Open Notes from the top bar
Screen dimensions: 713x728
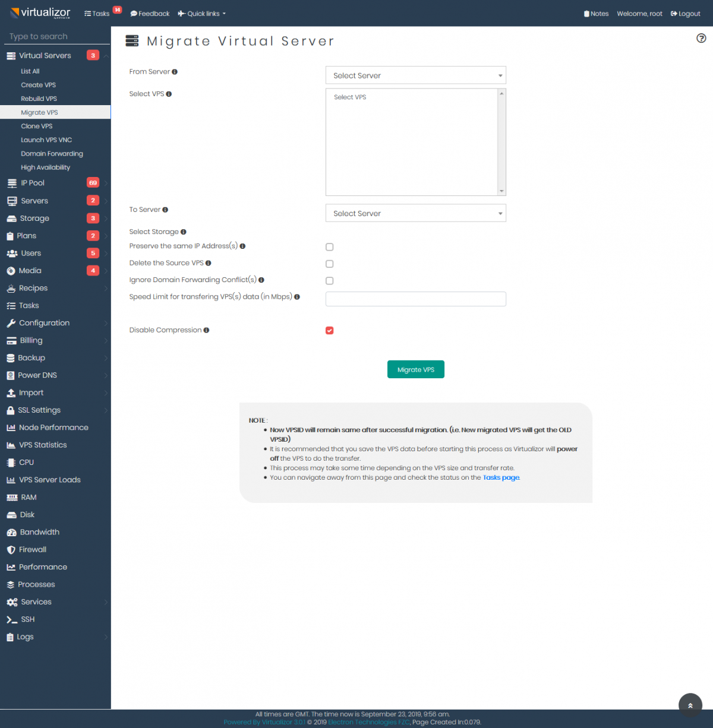pyautogui.click(x=596, y=13)
